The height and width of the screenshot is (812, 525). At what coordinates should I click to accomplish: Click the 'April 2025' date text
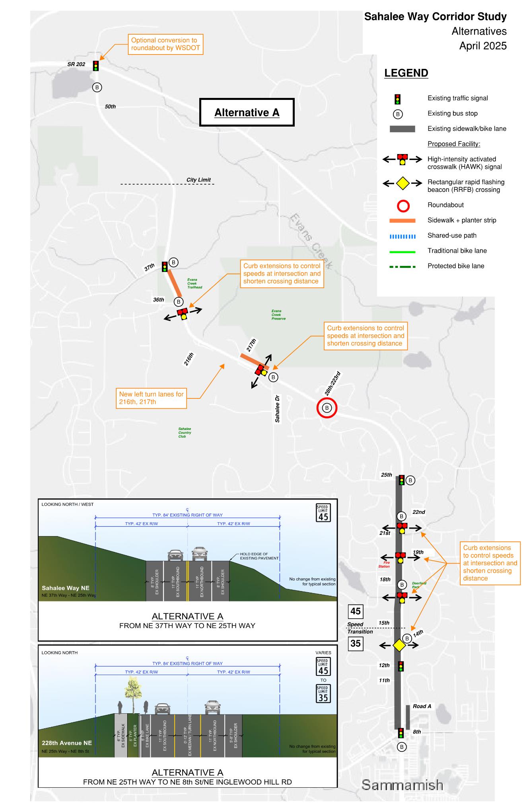tap(483, 46)
